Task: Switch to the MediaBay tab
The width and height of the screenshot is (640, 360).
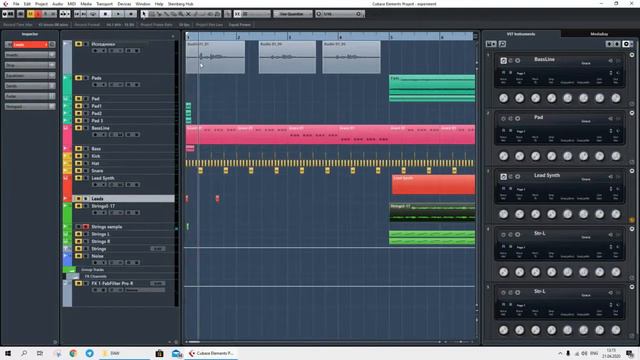Action: click(x=599, y=34)
